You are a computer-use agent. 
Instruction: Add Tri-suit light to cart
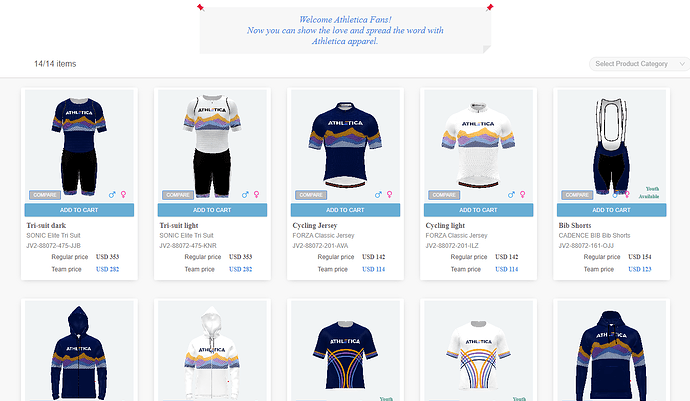point(212,210)
